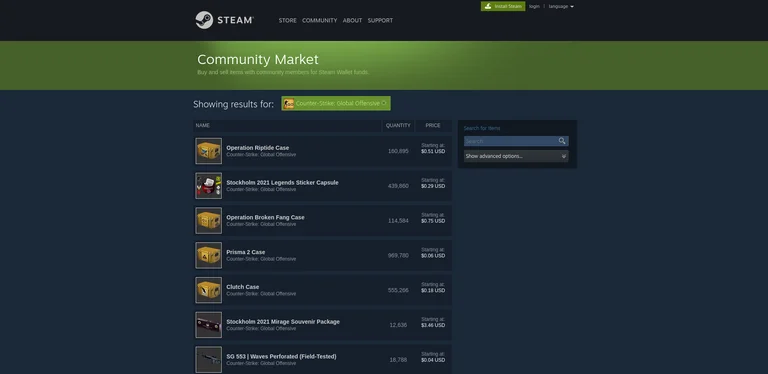Click the magnifying glass search icon
Viewport: 768px width, 374px height.
click(x=562, y=141)
